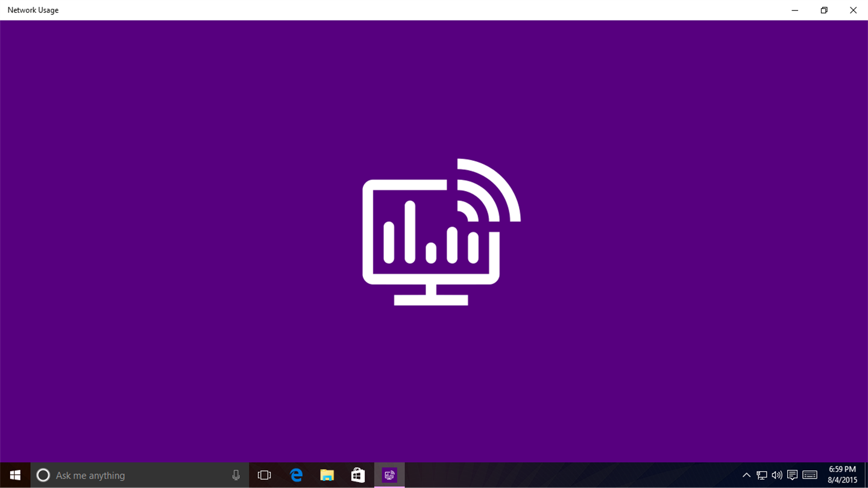
Task: Open Task View from the taskbar
Action: [x=264, y=475]
